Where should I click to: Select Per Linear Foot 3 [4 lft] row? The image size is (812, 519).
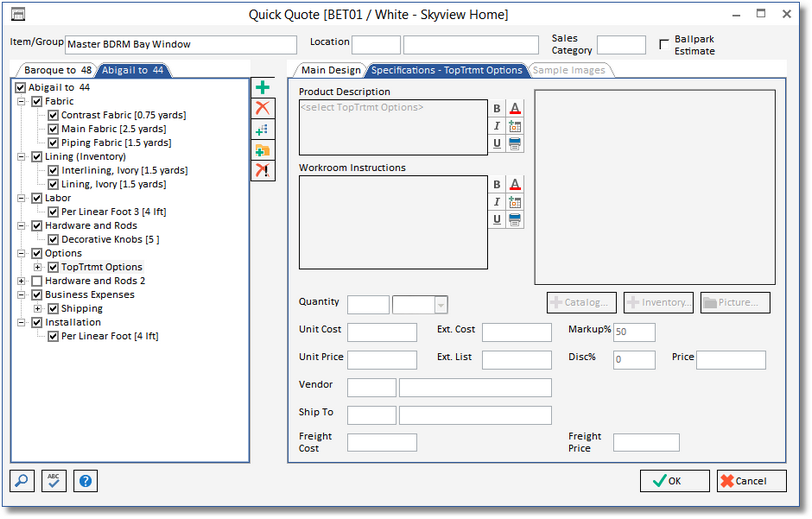tap(113, 212)
